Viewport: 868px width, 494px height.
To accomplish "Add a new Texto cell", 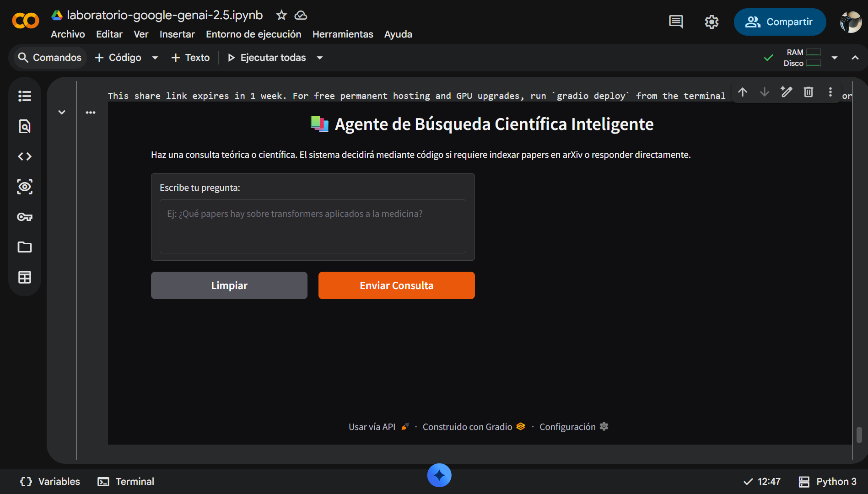I will pos(190,58).
